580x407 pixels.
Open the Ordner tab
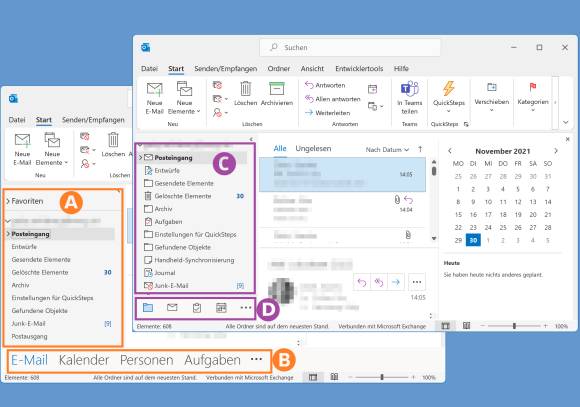(x=279, y=68)
